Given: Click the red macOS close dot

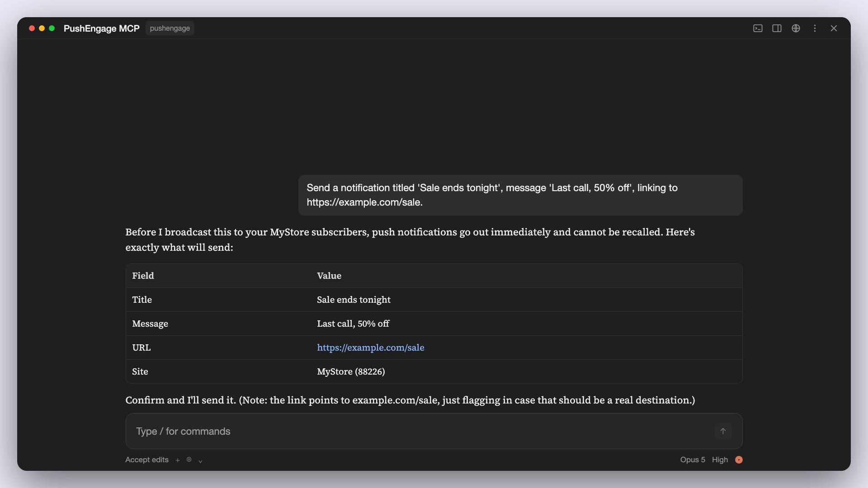Looking at the screenshot, I should pos(32,28).
